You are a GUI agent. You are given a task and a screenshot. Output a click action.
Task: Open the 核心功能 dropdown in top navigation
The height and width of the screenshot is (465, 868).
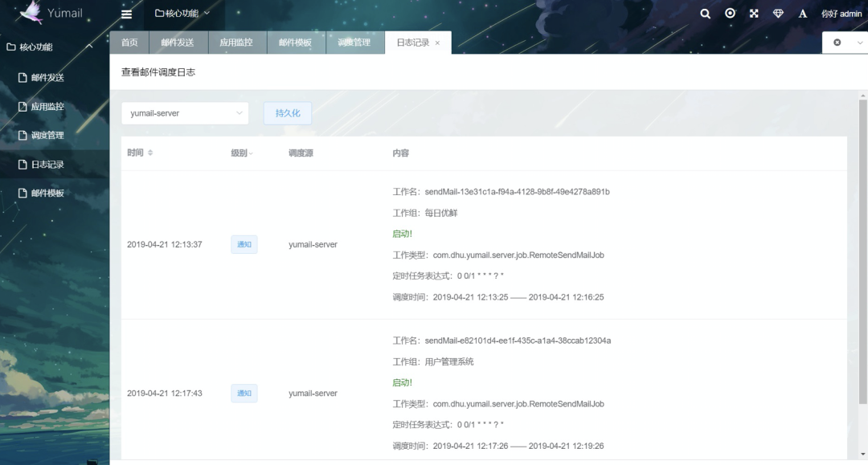[182, 13]
